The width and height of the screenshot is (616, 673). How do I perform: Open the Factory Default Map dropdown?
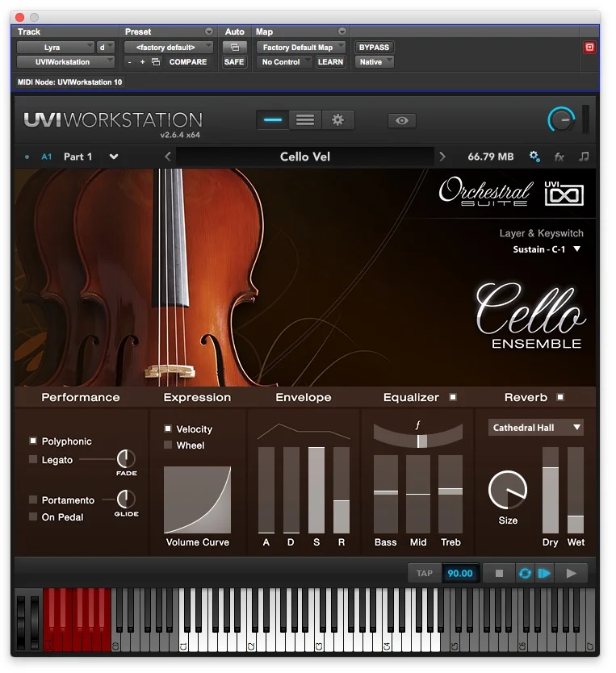[301, 48]
